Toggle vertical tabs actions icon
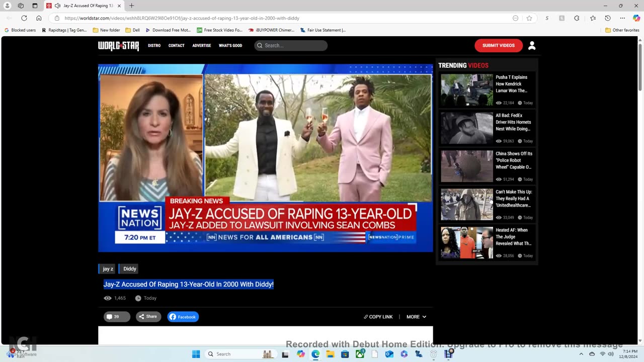 pos(35,6)
